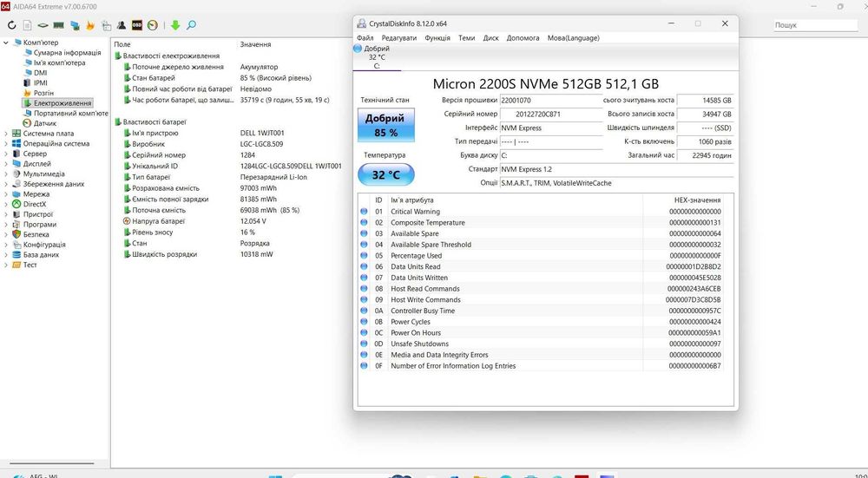This screenshot has width=868, height=478.
Task: Select the Power On Hours attribute row
Action: (542, 333)
